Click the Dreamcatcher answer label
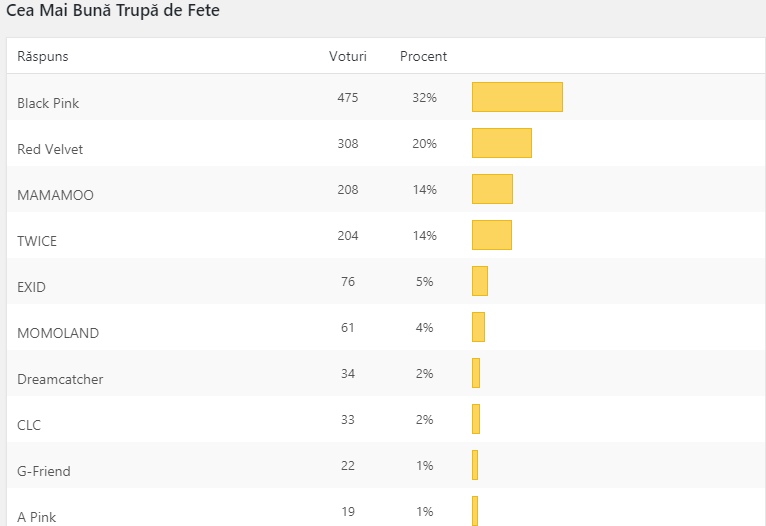 coord(60,379)
